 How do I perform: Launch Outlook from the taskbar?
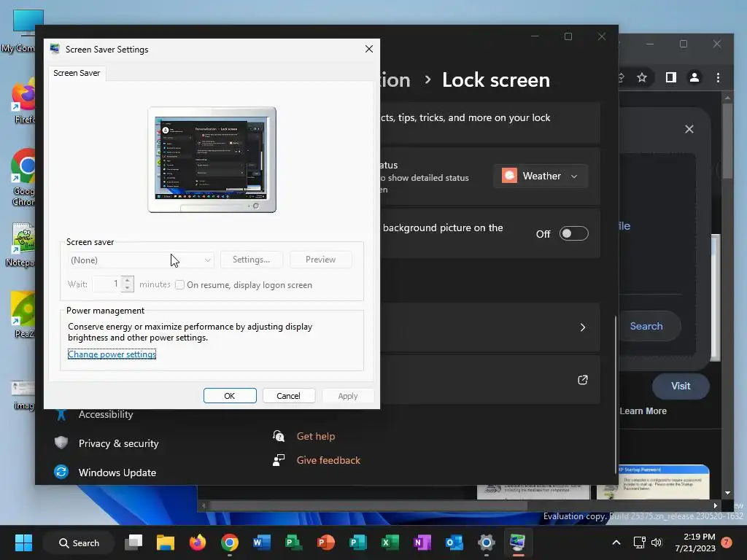point(454,542)
